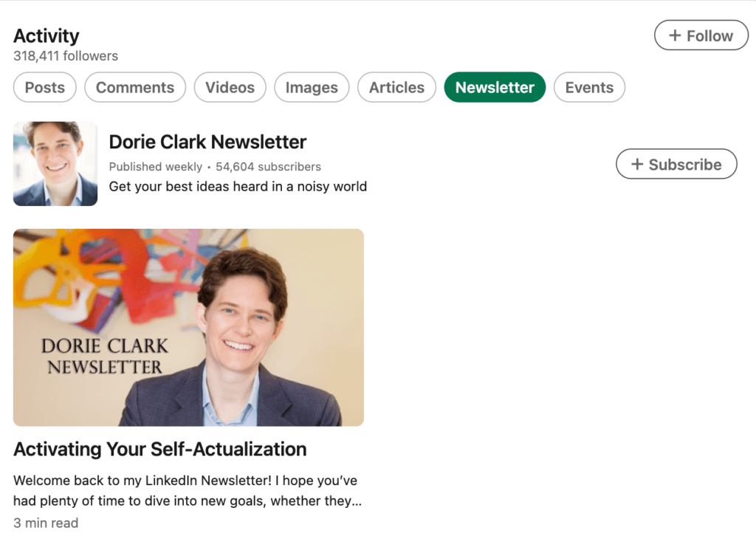The image size is (756, 539).
Task: Open the Dorie Clark Newsletter title link
Action: tap(207, 143)
